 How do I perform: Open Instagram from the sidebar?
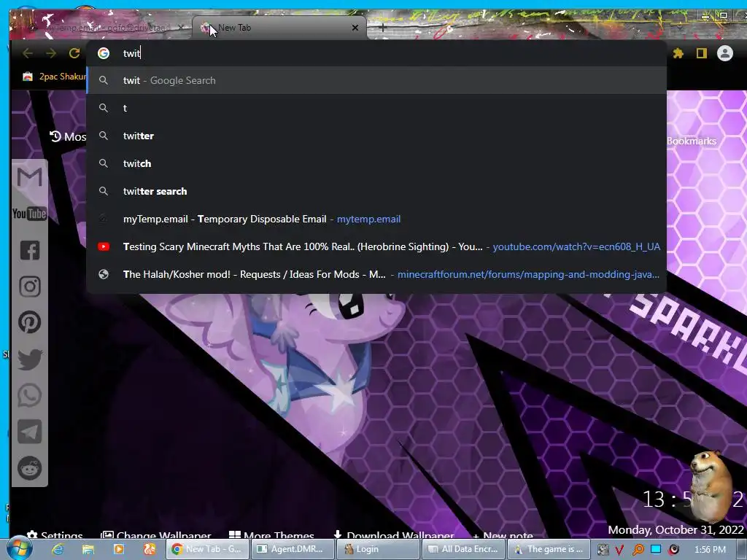[x=29, y=286]
